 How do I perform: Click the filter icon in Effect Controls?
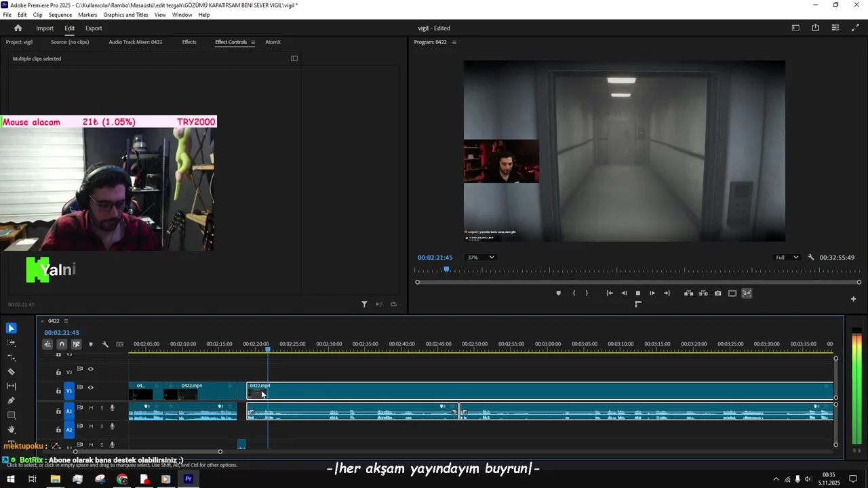[364, 304]
